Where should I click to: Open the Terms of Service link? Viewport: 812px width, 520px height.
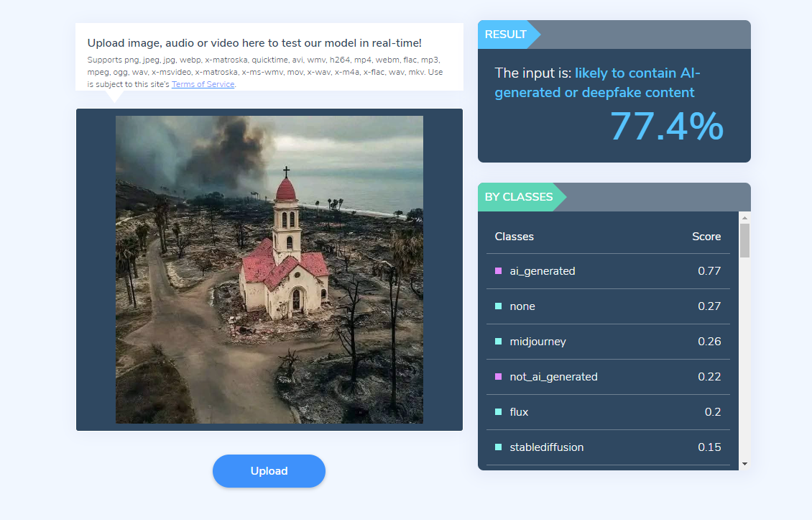pos(203,84)
